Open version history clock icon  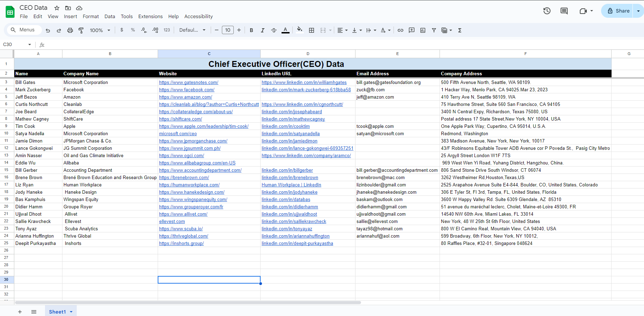click(547, 11)
